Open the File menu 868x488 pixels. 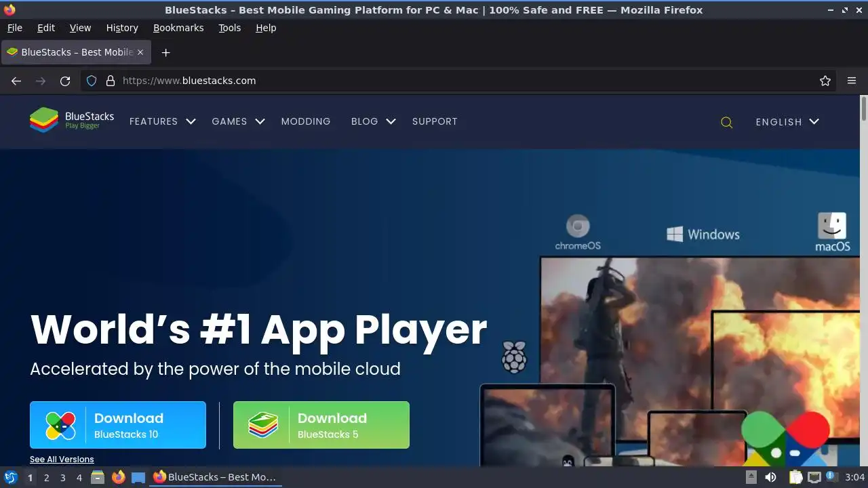pos(14,28)
